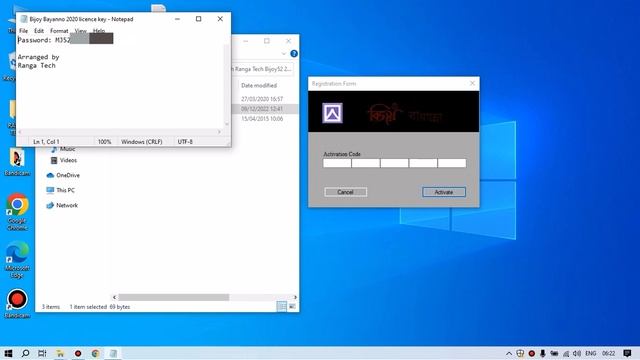Select Network in Explorer sidebar
The image size is (640, 360).
point(62,205)
